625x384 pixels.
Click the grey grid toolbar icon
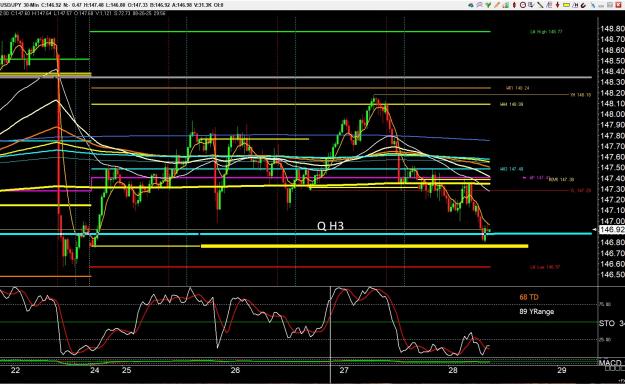coord(610,5)
